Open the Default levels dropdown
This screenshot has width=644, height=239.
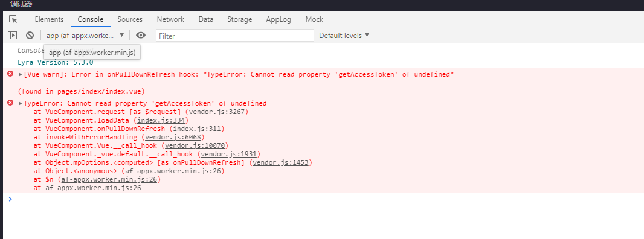tap(344, 36)
